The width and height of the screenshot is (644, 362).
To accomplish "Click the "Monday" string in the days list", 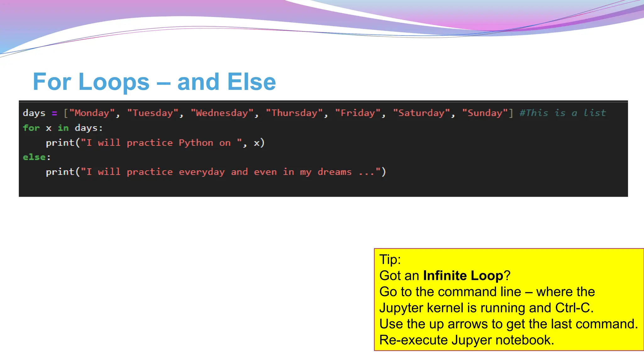I will pos(92,113).
